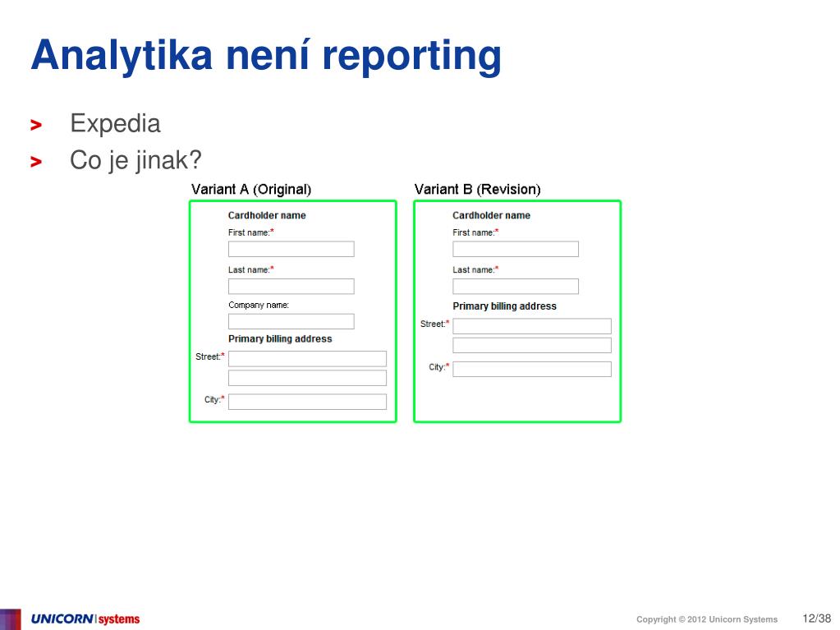Click the 'First name:' label in Variant A
This screenshot has height=630, width=840.
[x=250, y=232]
